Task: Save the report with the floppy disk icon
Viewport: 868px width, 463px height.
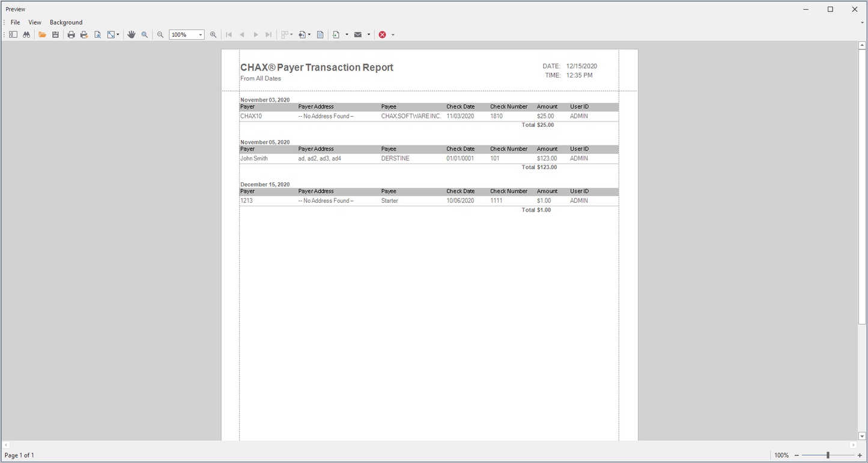Action: 55,35
